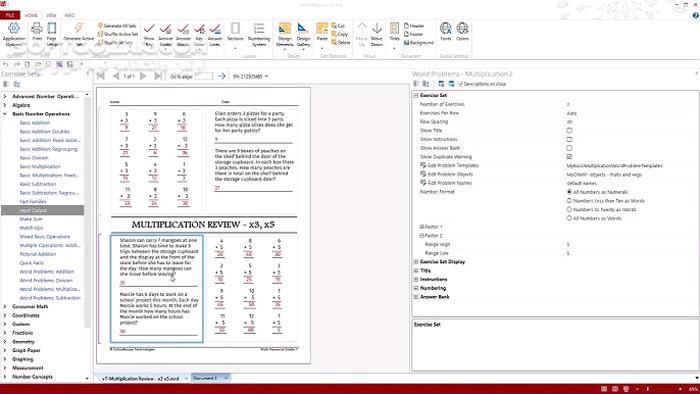Click Generate All Sets
The width and height of the screenshot is (700, 394).
117,26
